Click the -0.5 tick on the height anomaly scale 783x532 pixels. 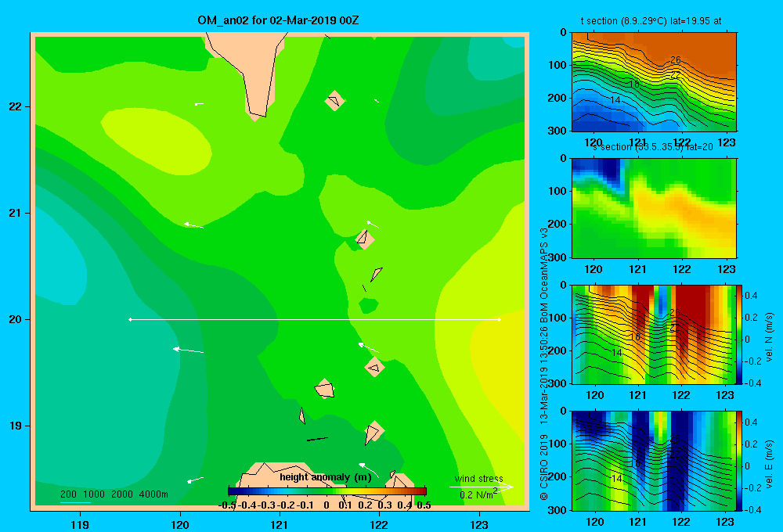coord(227,505)
